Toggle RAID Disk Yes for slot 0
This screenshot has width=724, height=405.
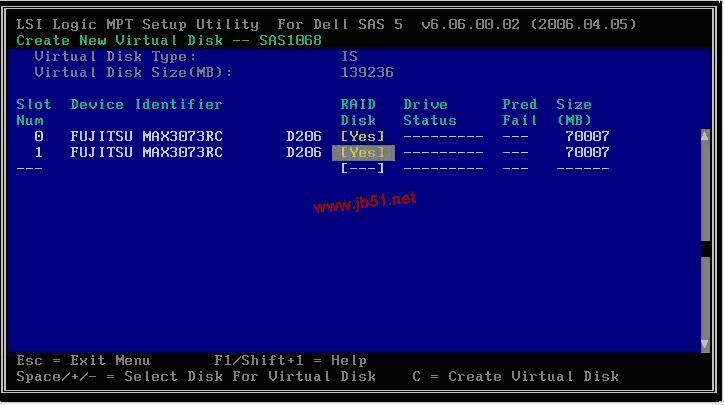tap(362, 136)
